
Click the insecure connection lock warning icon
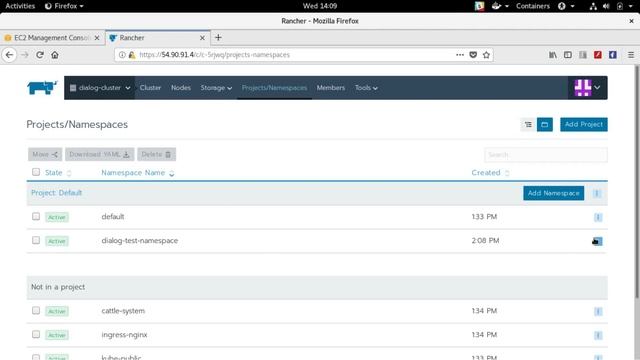pyautogui.click(x=132, y=55)
